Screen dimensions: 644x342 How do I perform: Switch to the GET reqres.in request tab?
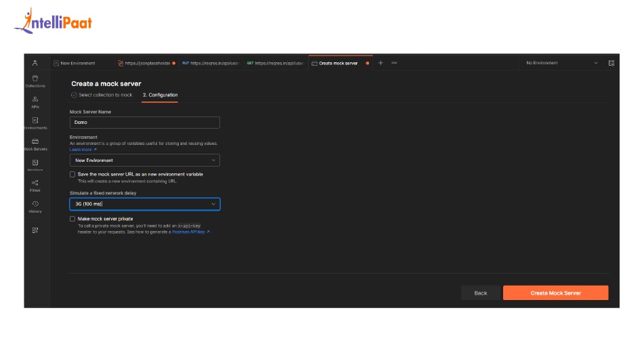275,63
